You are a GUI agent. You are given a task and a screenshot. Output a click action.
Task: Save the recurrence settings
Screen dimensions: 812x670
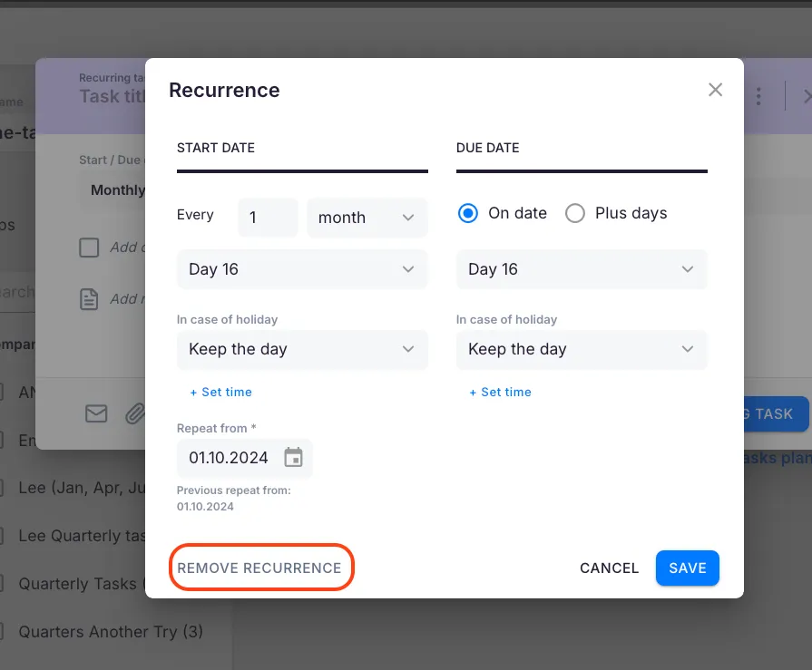pos(687,568)
